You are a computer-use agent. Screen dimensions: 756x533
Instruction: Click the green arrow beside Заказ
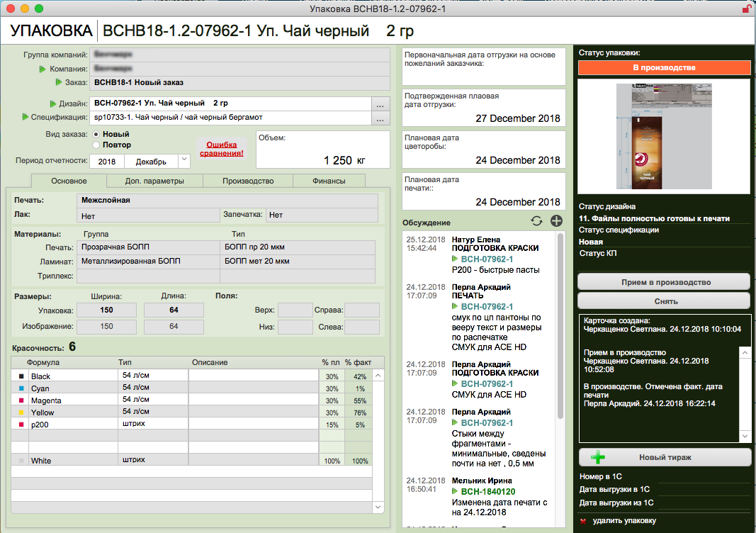pyautogui.click(x=58, y=82)
